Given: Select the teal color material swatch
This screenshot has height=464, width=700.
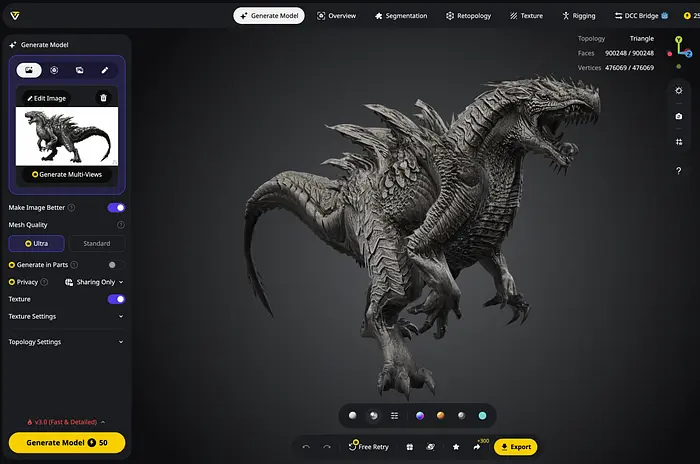Looking at the screenshot, I should click(x=482, y=415).
